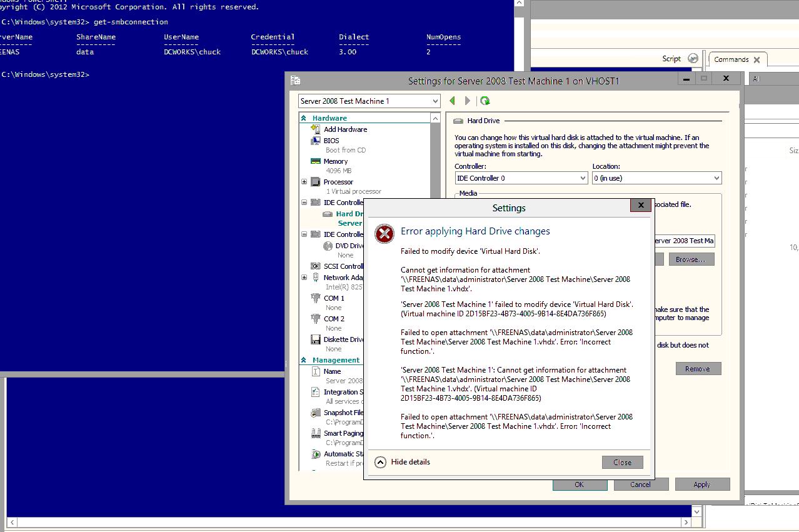Screen dimensions: 799x532
Task: Click the DVD Drive disc icon
Action: point(328,246)
